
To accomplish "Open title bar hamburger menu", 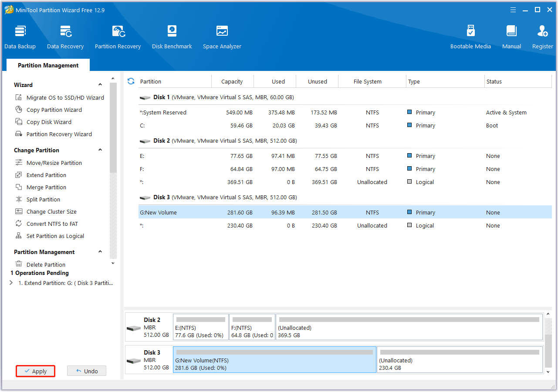I will pyautogui.click(x=513, y=10).
